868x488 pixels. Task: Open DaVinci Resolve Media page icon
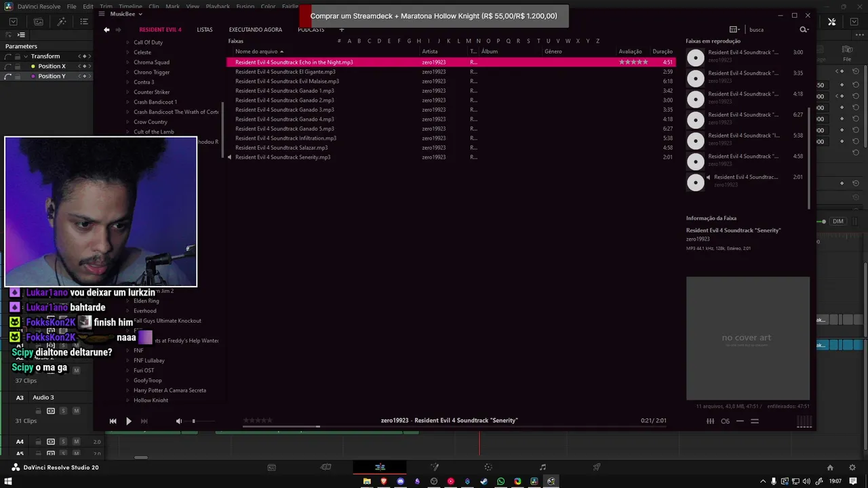click(x=271, y=467)
